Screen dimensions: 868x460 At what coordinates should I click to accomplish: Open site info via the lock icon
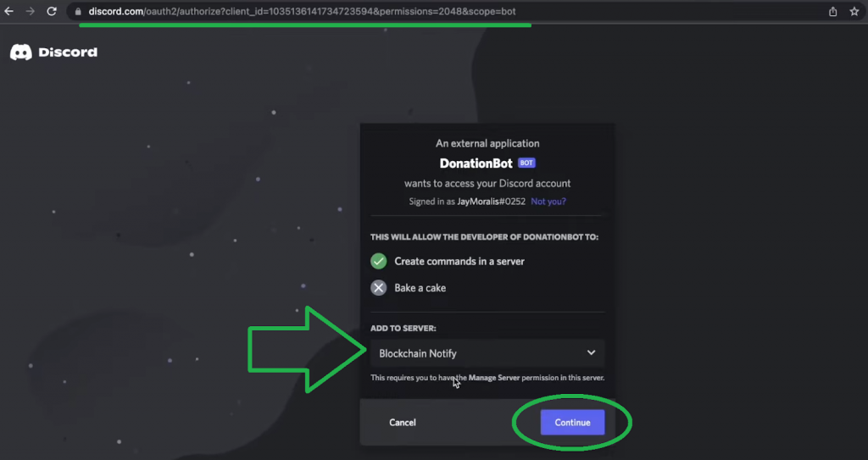tap(77, 12)
